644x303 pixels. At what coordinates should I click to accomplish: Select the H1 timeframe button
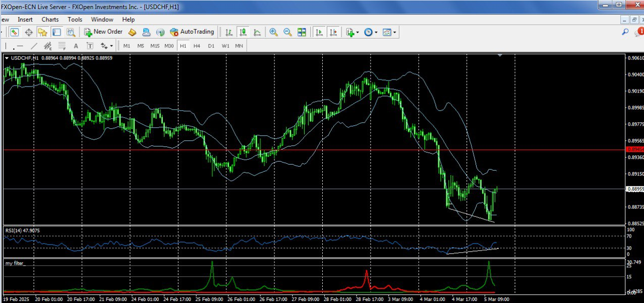183,46
